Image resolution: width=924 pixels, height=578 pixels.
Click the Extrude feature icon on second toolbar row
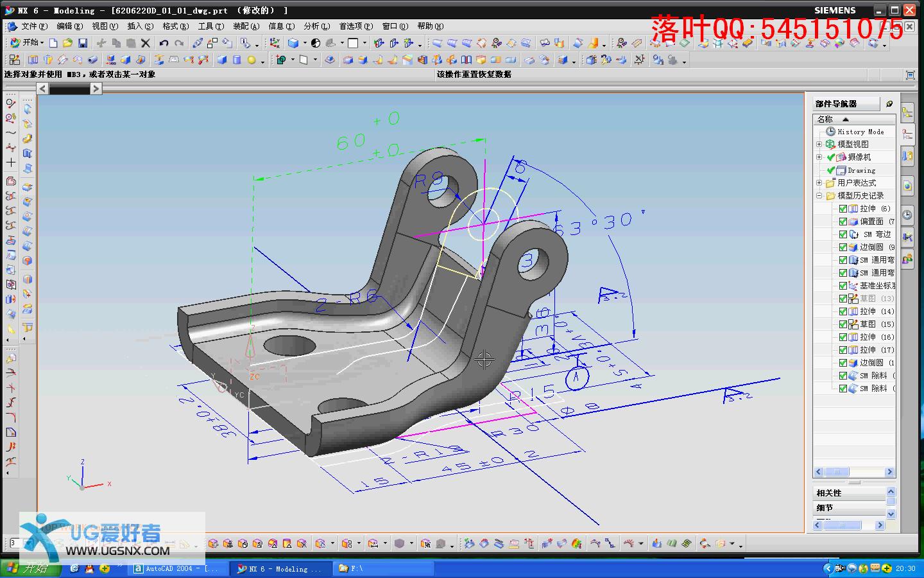[33, 60]
